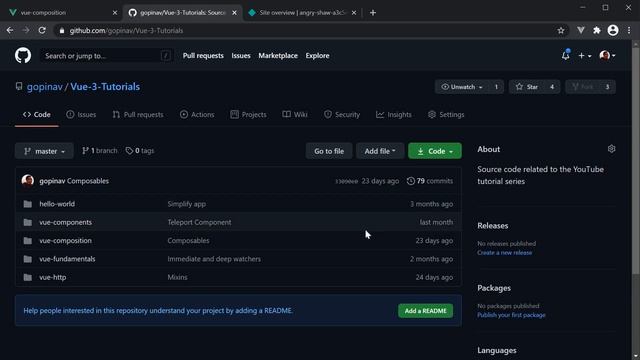Open the Insights tab

394,115
